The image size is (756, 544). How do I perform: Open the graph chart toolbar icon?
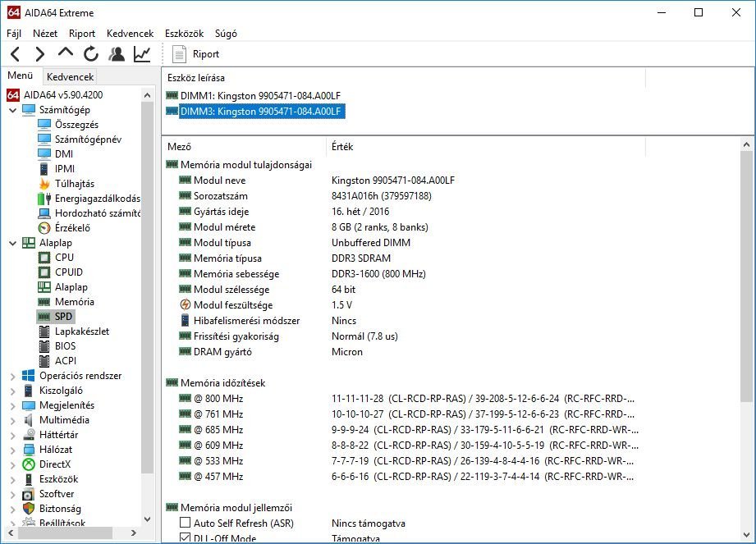(142, 54)
